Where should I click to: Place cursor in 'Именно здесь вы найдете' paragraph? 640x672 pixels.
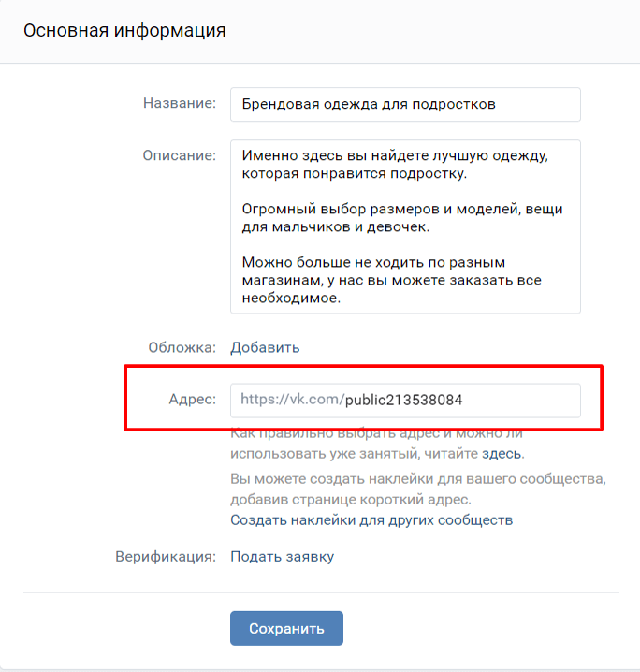pyautogui.click(x=395, y=165)
